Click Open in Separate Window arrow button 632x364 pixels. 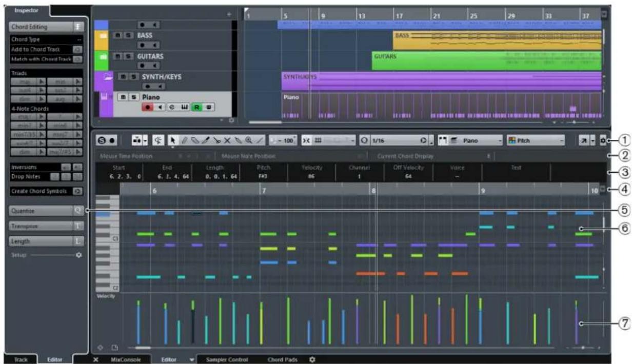[584, 140]
